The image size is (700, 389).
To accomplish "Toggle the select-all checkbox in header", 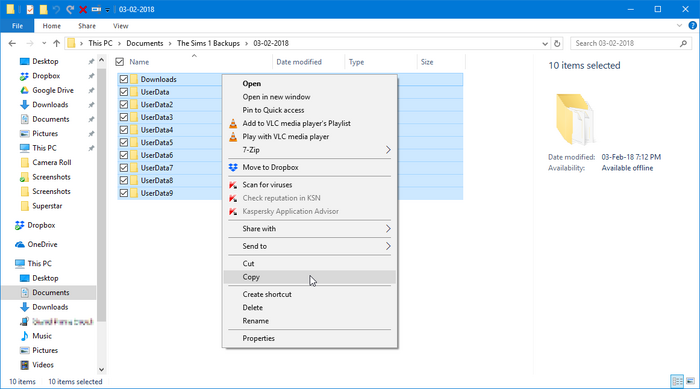I will tap(120, 62).
